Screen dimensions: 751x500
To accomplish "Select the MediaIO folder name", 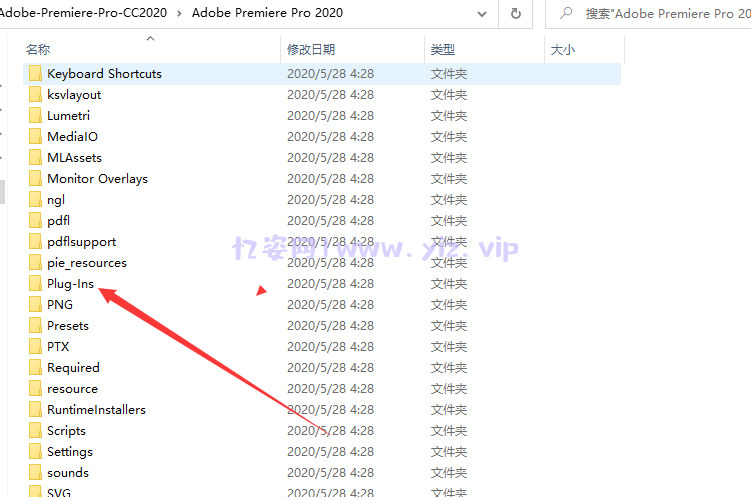I will point(72,137).
